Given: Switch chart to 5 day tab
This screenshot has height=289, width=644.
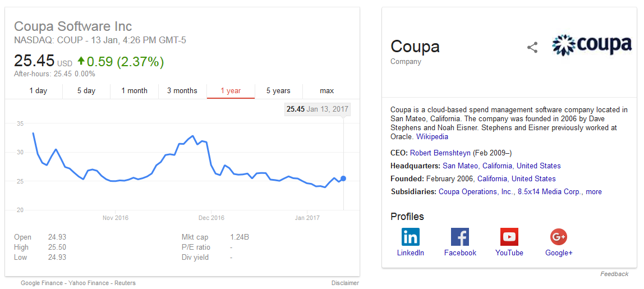Looking at the screenshot, I should click(x=86, y=91).
